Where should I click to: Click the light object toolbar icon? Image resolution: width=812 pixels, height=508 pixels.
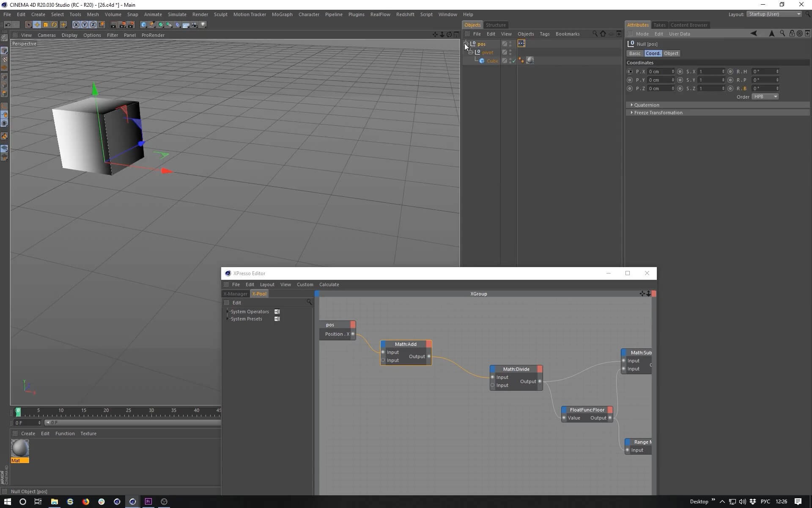point(203,25)
